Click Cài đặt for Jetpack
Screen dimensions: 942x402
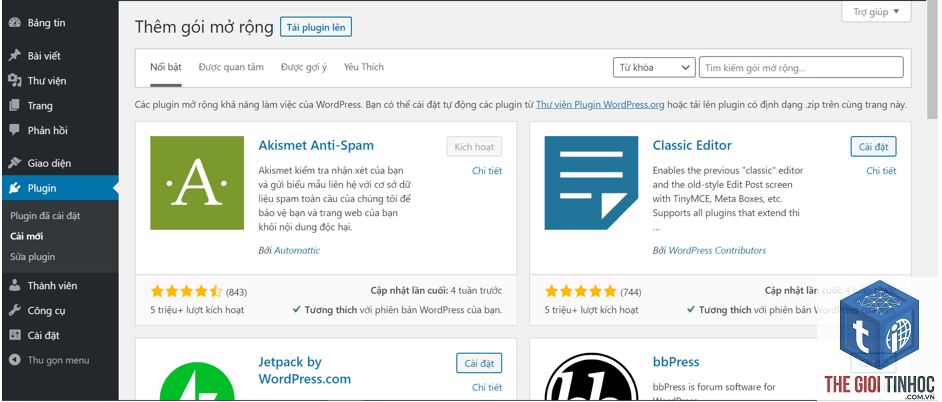tap(479, 363)
